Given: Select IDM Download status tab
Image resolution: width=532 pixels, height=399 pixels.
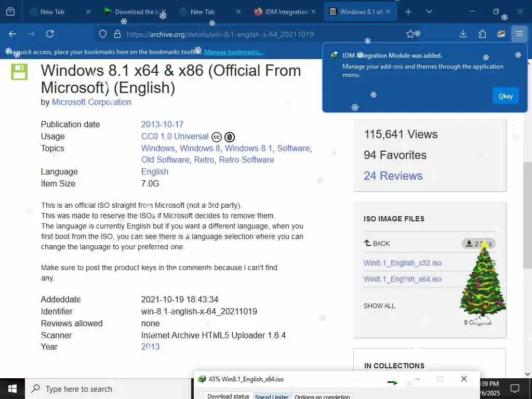Looking at the screenshot, I should coord(228,396).
